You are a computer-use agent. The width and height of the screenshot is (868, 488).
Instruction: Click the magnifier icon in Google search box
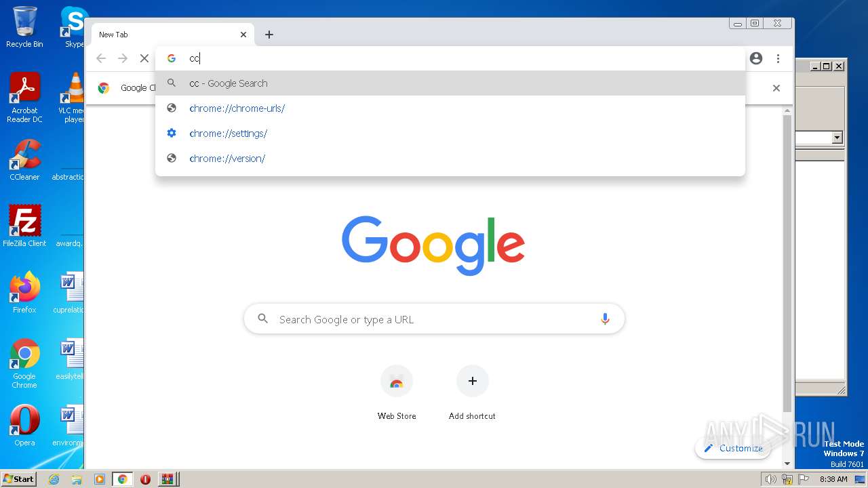(x=263, y=319)
